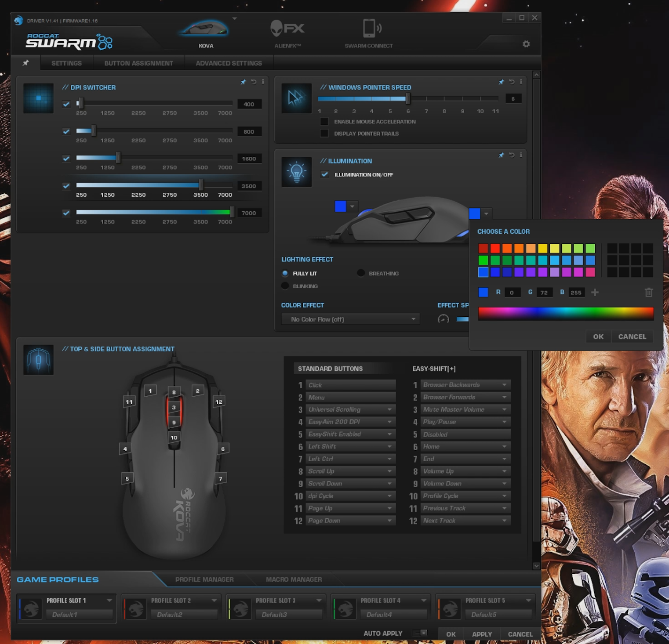Click the R color value field
This screenshot has width=669, height=644.
point(512,292)
